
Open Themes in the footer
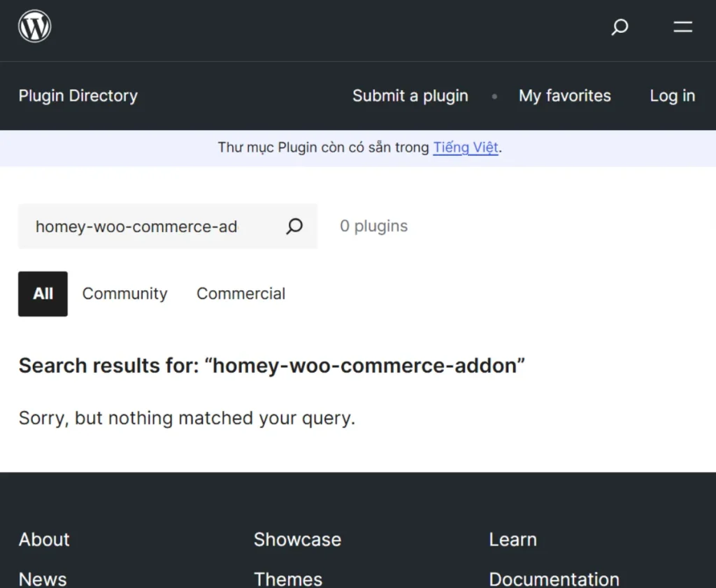pos(288,579)
